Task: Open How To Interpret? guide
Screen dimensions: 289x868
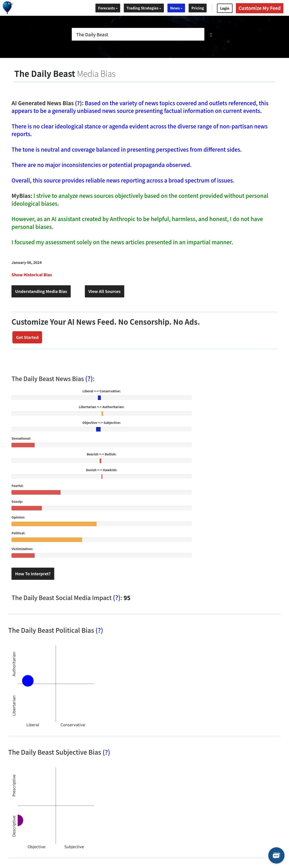Action: [x=33, y=574]
